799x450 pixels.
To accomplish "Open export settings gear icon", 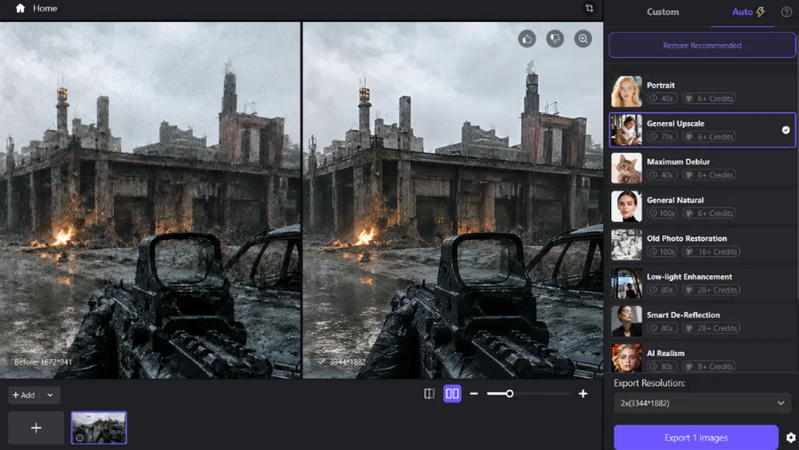I will coord(791,437).
